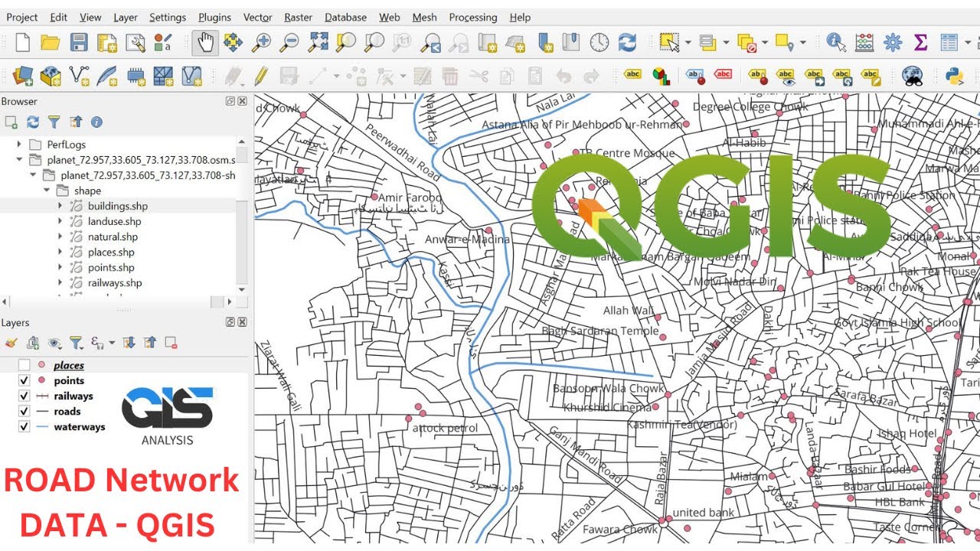Image resolution: width=980 pixels, height=551 pixels.
Task: Open the Raster menu
Action: (x=298, y=17)
